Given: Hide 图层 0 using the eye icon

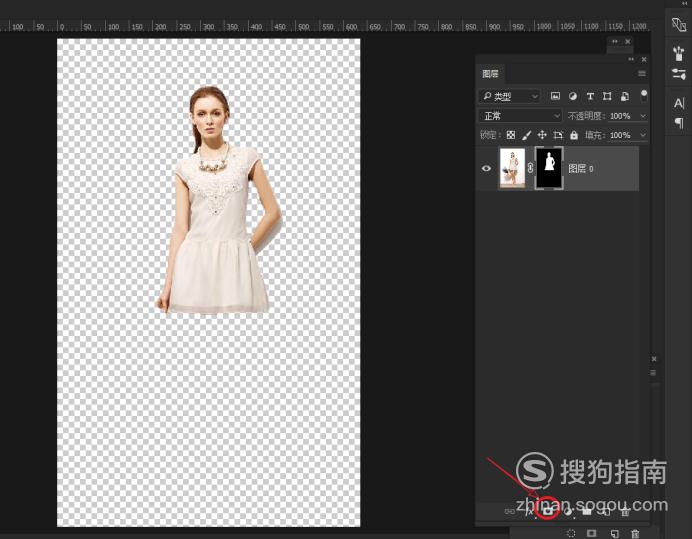Looking at the screenshot, I should (486, 168).
